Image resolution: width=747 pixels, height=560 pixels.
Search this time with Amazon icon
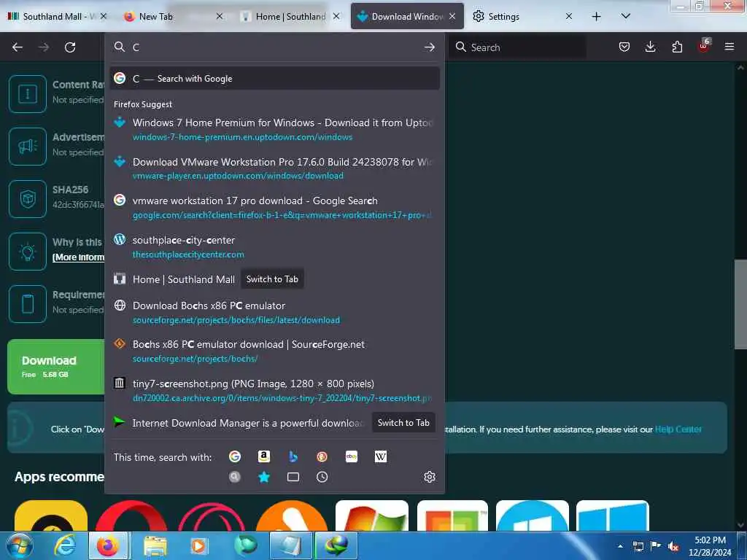pos(264,456)
